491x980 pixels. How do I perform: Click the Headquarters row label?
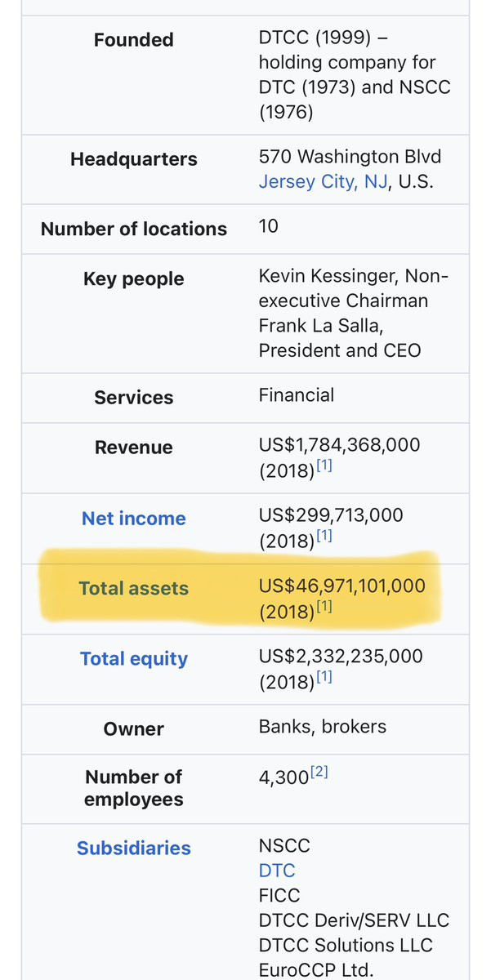pos(133,159)
